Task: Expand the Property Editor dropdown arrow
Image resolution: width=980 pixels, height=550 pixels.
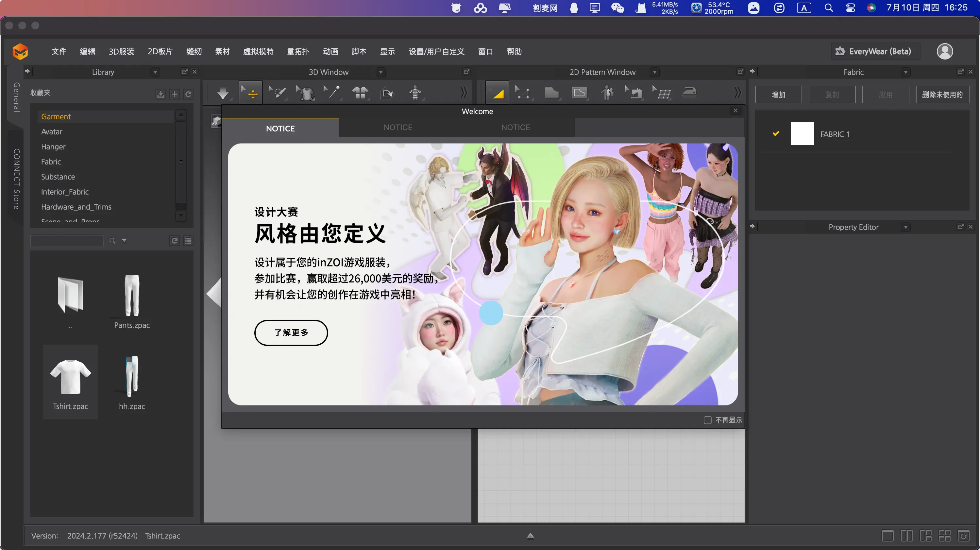Action: (x=905, y=227)
